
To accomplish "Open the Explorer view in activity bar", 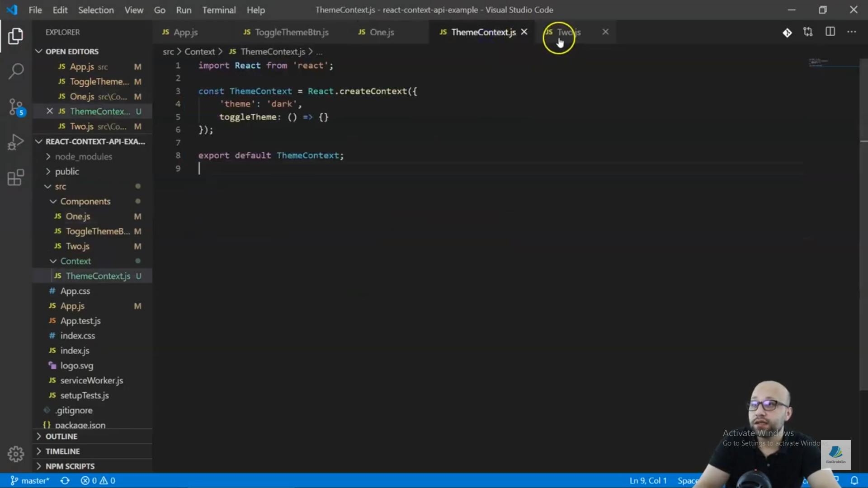I will click(x=16, y=36).
